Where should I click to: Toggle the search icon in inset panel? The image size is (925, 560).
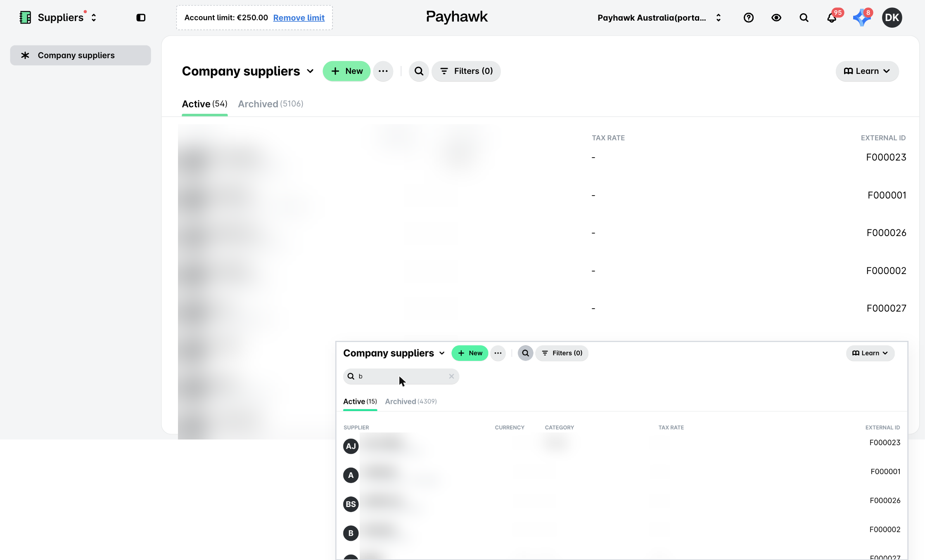[525, 353]
